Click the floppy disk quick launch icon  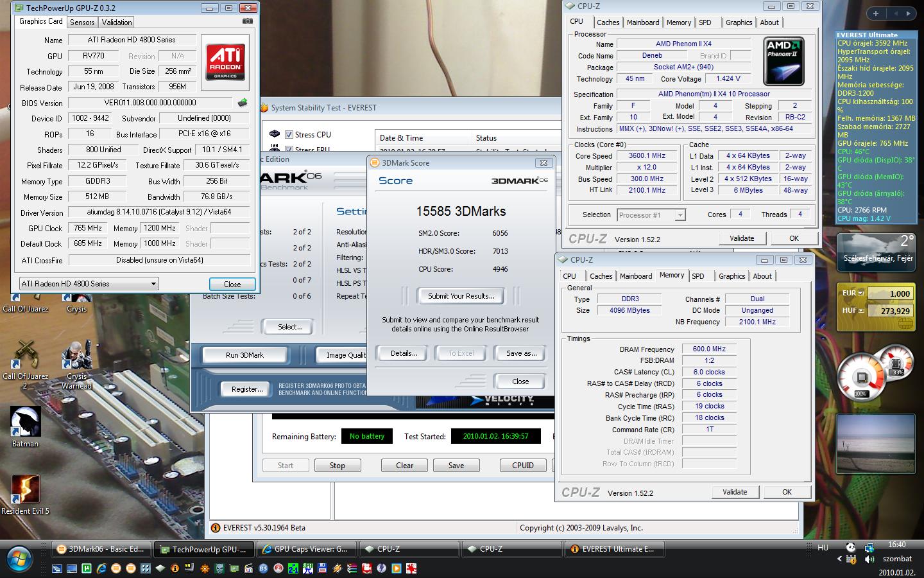click(322, 568)
